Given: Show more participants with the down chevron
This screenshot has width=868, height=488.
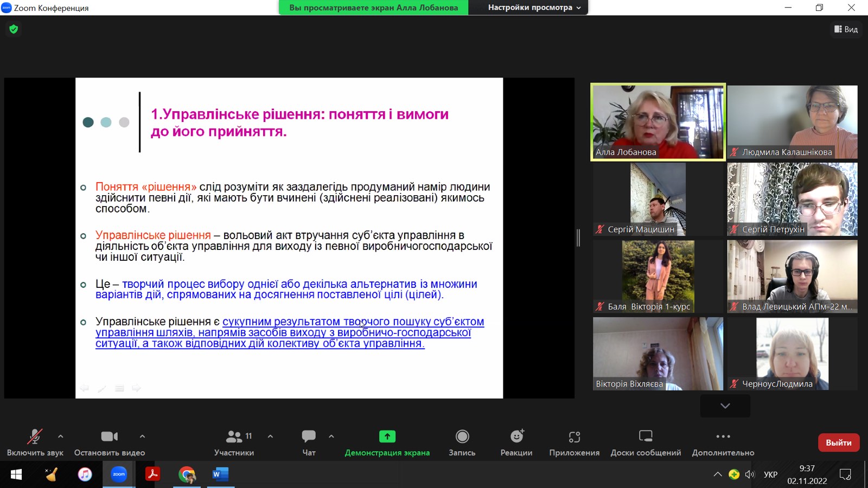Looking at the screenshot, I should [x=725, y=406].
